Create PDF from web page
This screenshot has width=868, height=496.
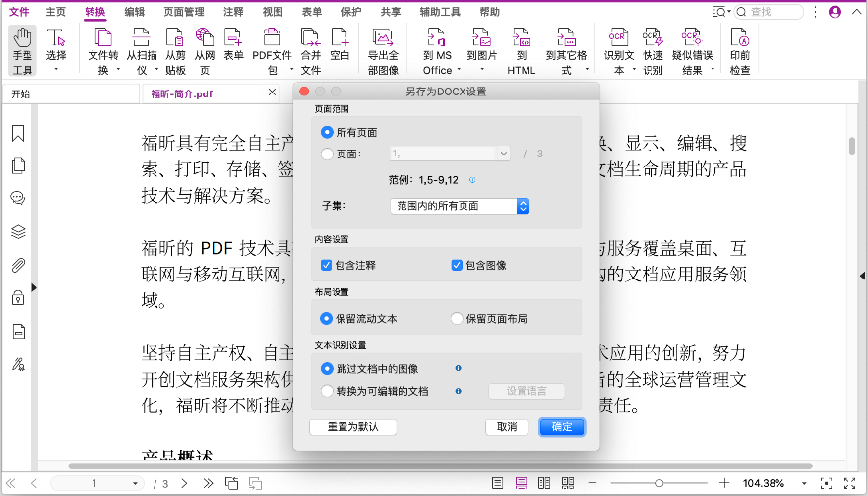205,50
